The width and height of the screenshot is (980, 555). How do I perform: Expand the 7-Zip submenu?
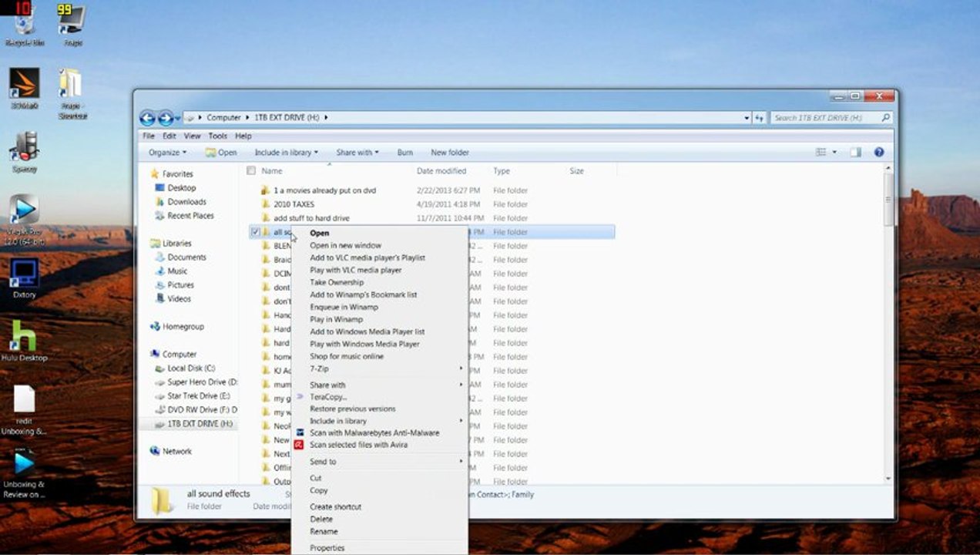379,368
